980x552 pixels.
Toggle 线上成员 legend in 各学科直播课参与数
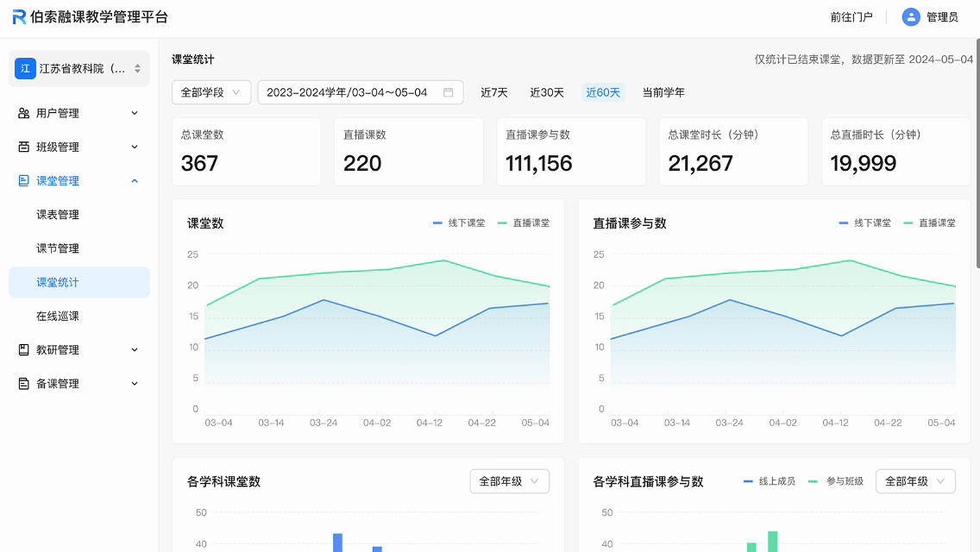coord(770,481)
